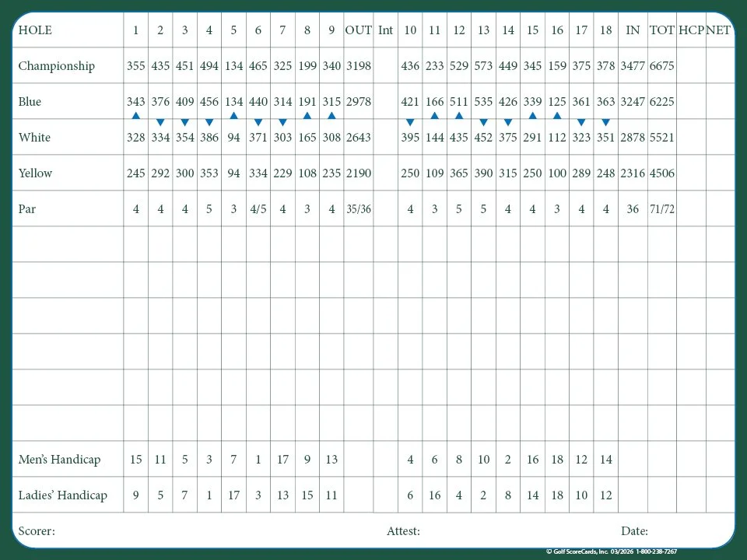The image size is (747, 560).
Task: Click Yellow total yardage 4506
Action: click(x=661, y=173)
